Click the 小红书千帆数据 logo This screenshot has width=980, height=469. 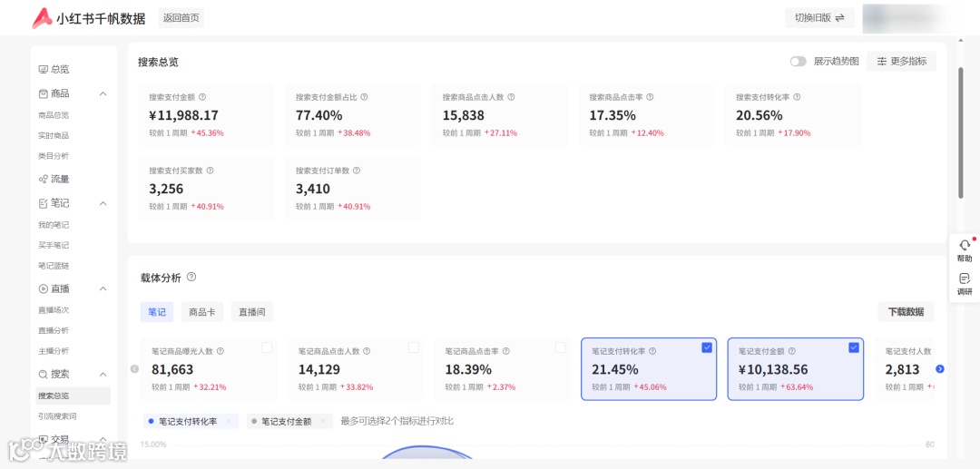click(88, 18)
